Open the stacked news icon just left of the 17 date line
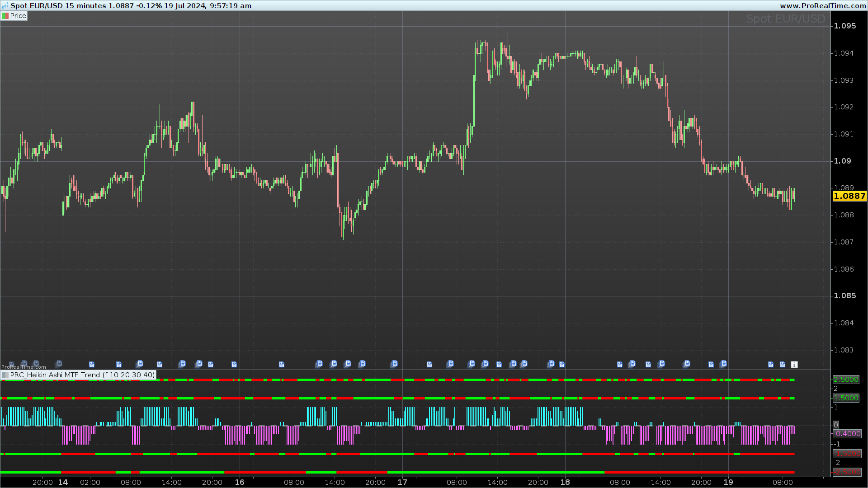 (394, 364)
